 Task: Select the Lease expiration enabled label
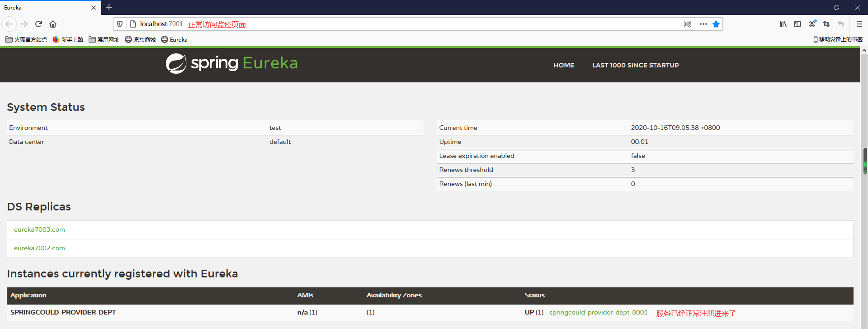[476, 156]
